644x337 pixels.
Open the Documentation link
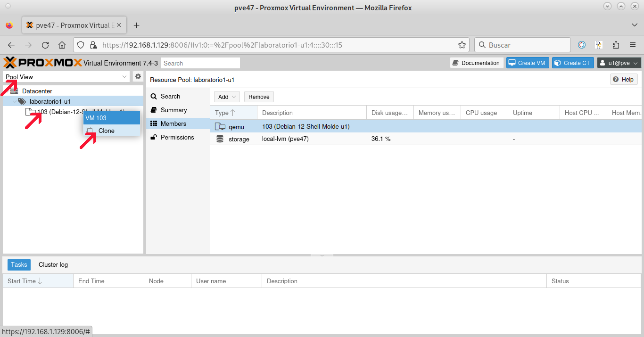[x=476, y=63]
